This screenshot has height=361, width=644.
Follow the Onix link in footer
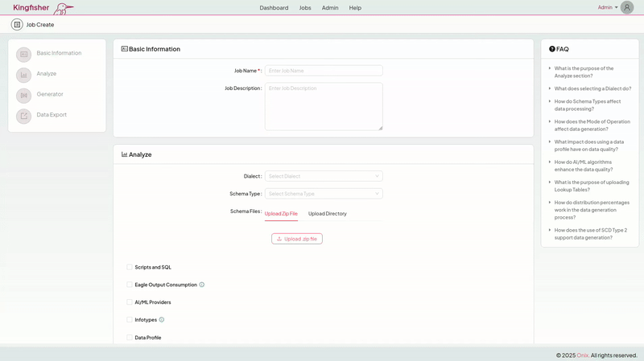582,355
